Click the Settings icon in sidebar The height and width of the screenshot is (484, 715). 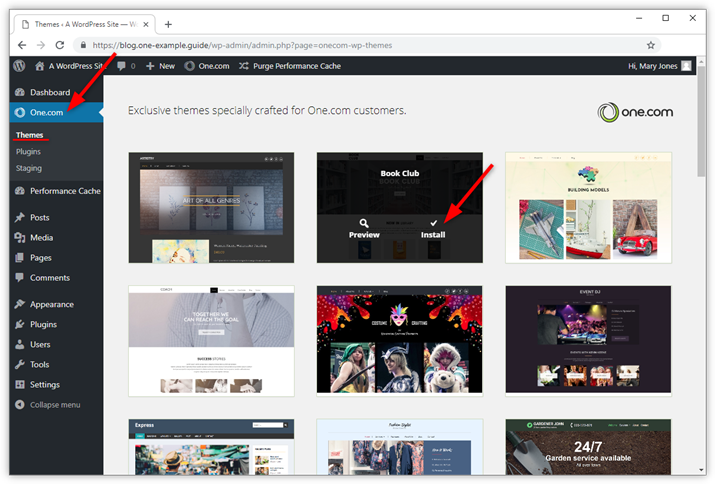pos(20,384)
